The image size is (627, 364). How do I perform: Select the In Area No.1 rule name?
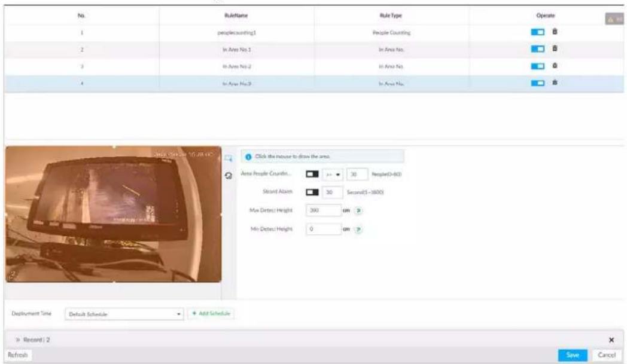[237, 50]
